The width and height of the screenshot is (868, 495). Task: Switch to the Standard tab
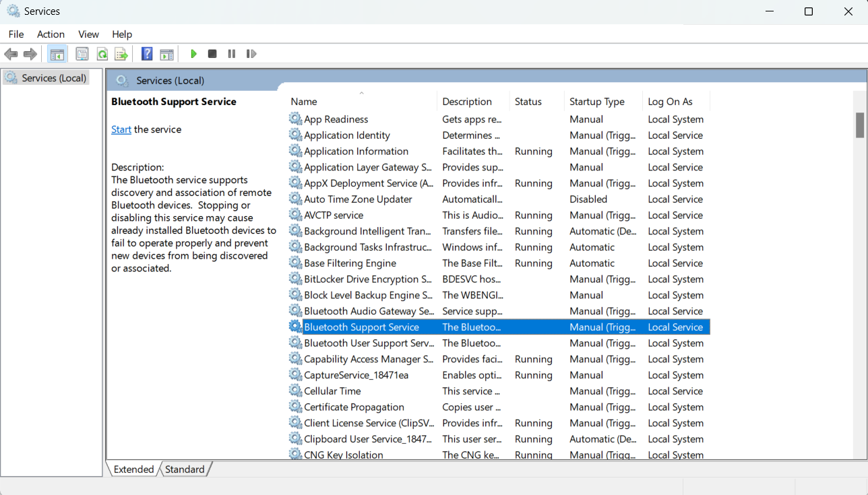coord(185,469)
